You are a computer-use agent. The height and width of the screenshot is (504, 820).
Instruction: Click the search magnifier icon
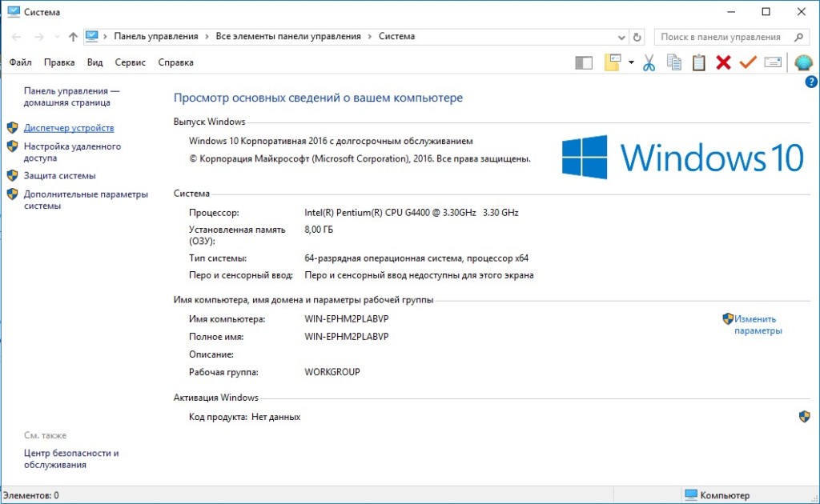click(x=798, y=37)
